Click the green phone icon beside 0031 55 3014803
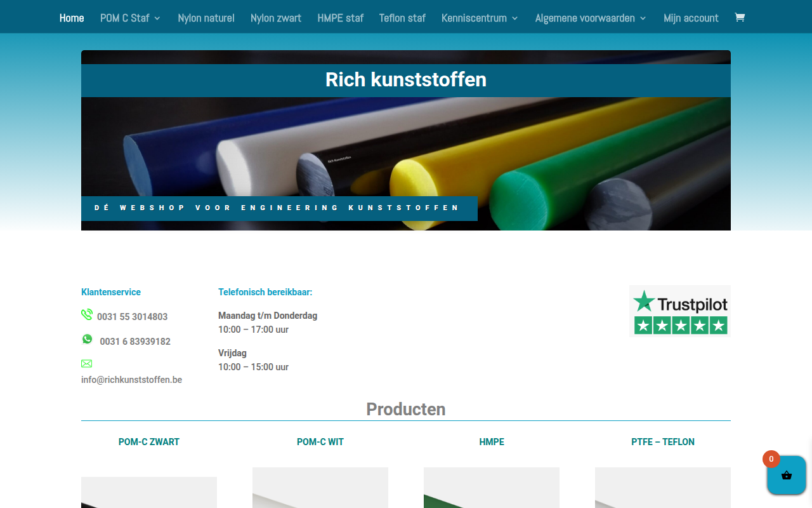812x508 pixels. coord(87,314)
